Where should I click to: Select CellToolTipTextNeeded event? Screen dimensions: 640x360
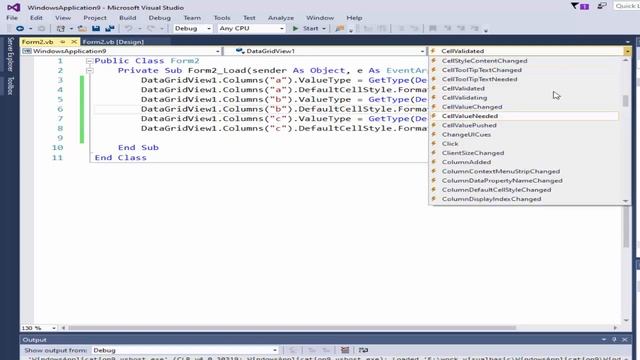pos(480,79)
